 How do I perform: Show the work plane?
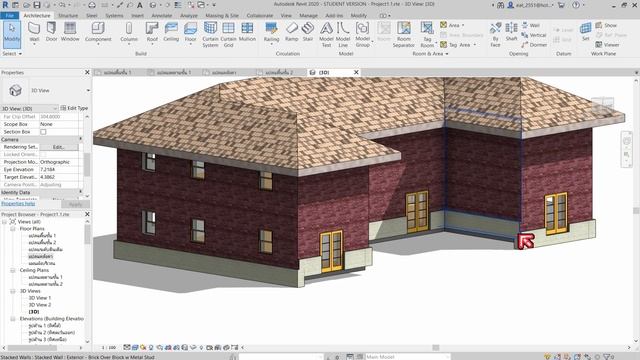[x=606, y=25]
